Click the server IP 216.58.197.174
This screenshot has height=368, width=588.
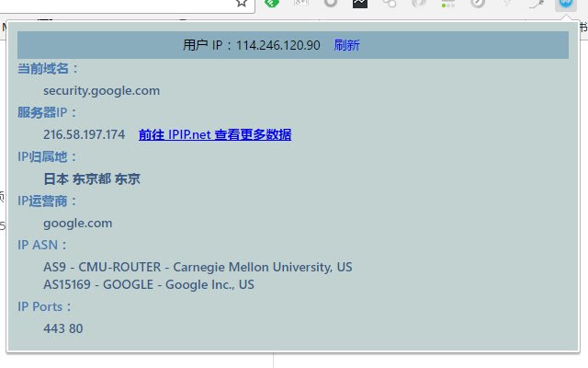(84, 134)
